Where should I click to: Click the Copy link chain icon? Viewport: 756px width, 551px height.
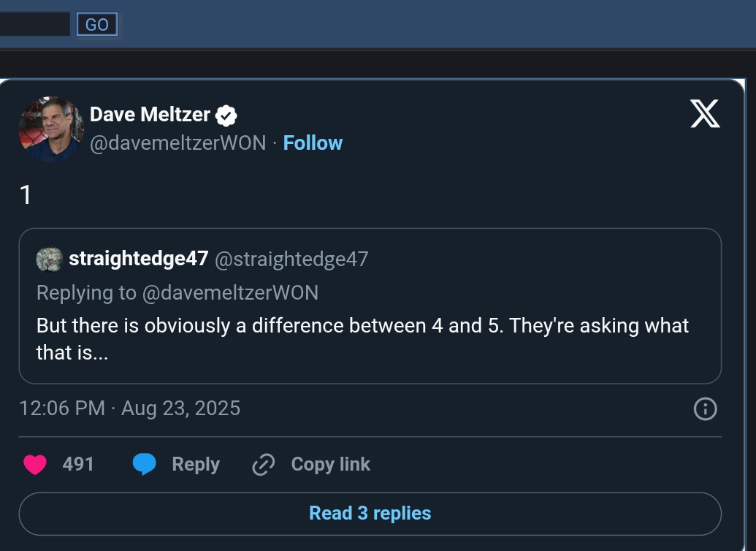(x=263, y=465)
